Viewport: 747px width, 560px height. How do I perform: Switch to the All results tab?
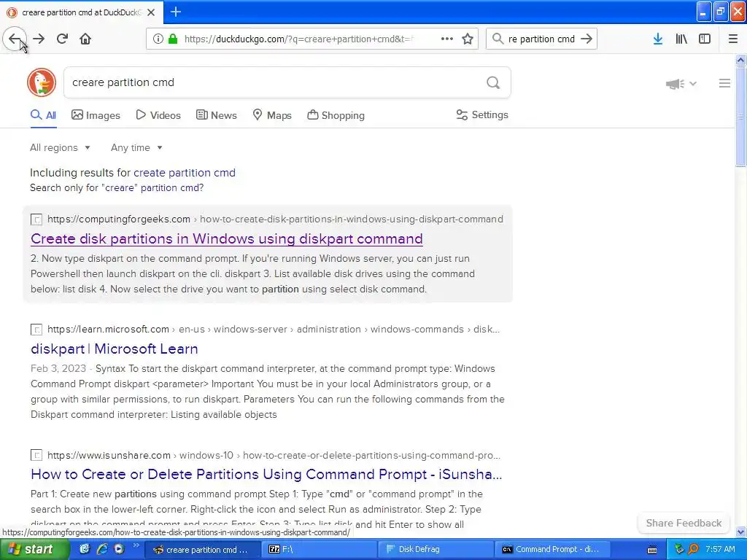pyautogui.click(x=43, y=114)
